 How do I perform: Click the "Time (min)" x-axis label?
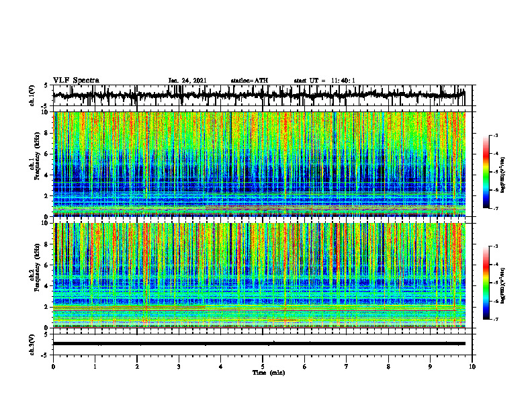pos(269,373)
